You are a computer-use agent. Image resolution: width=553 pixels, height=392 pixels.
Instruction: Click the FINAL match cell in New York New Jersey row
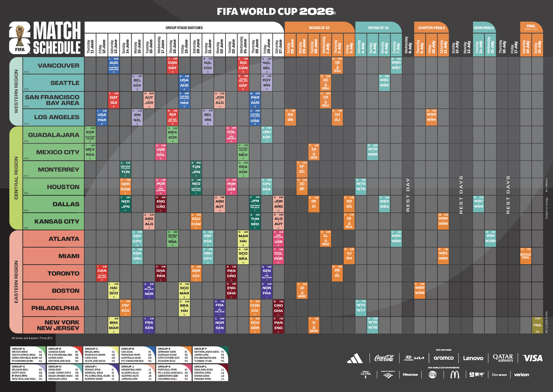(537, 325)
